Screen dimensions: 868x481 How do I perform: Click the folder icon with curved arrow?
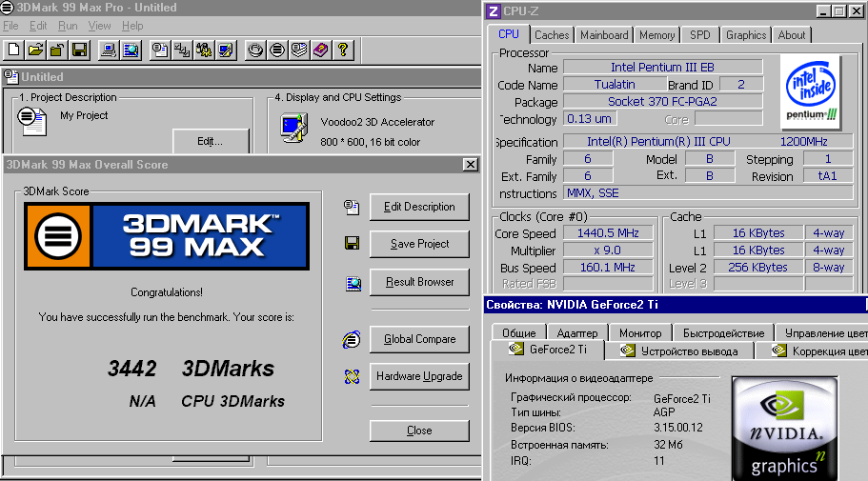57,50
